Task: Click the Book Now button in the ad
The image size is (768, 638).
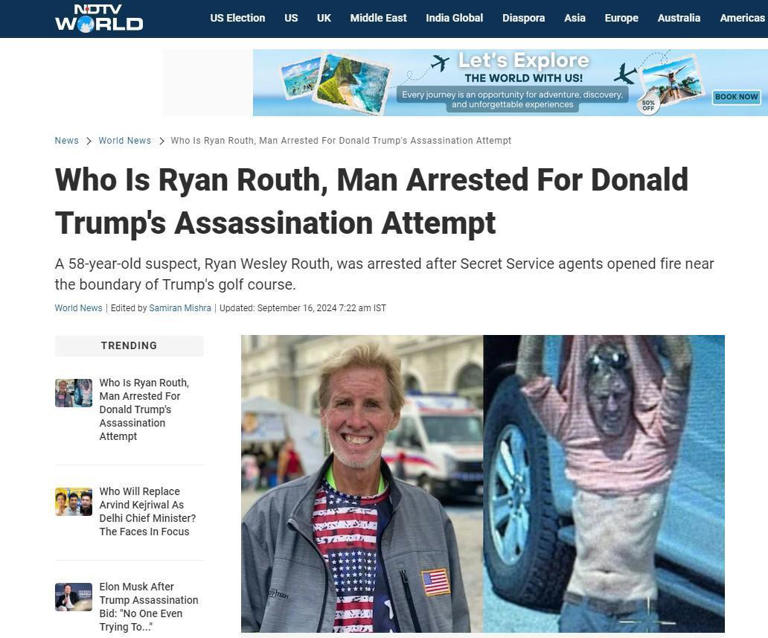Action: [x=736, y=97]
